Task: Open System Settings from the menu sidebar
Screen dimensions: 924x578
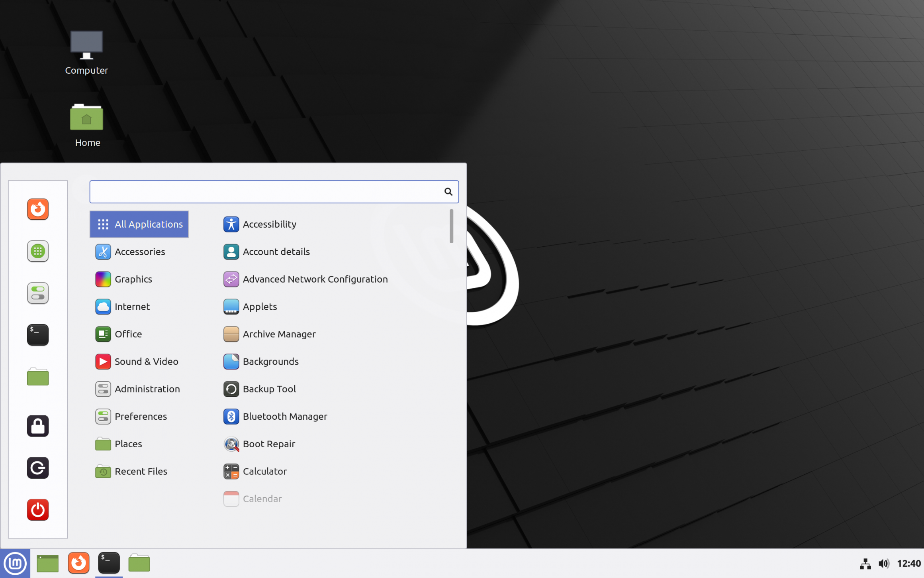Action: 37,293
